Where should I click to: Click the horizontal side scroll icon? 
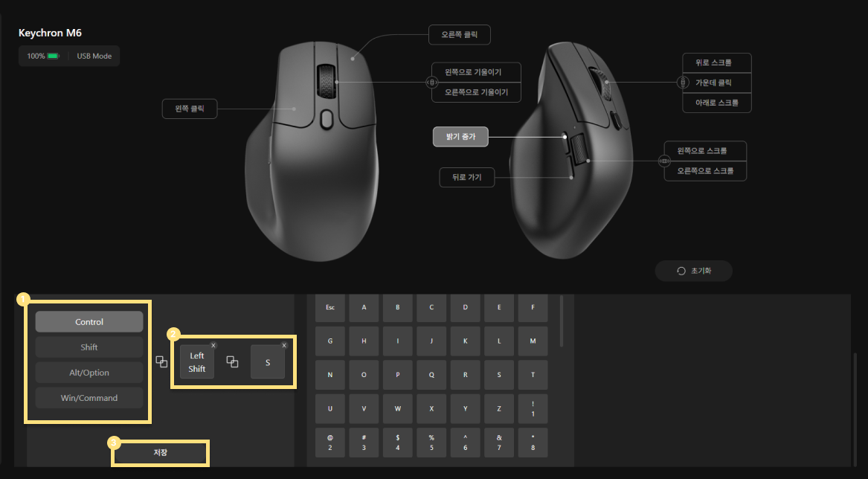tap(664, 161)
